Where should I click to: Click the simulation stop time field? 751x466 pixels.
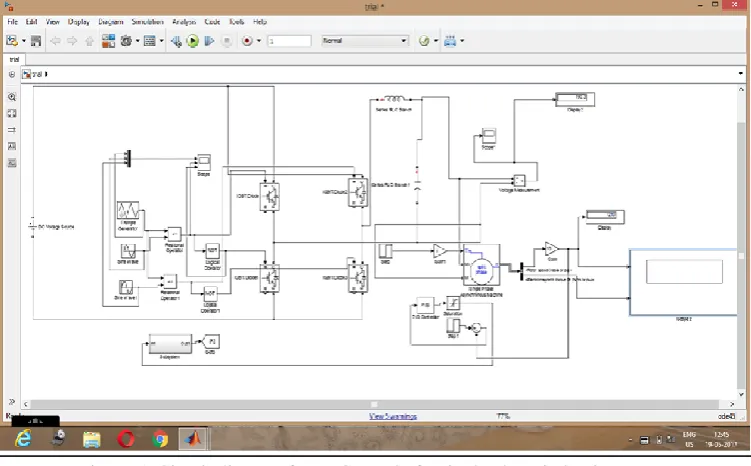289,41
